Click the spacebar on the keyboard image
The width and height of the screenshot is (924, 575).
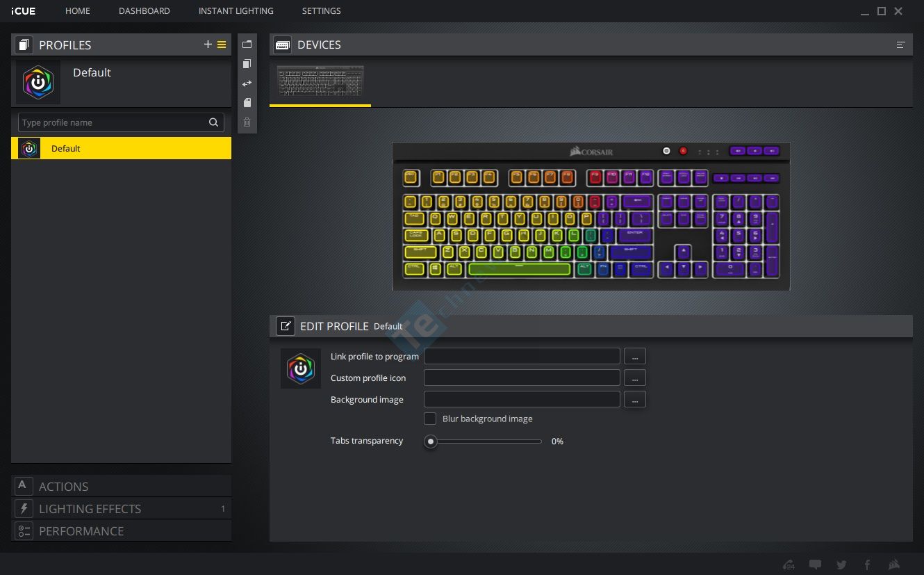[x=520, y=268]
